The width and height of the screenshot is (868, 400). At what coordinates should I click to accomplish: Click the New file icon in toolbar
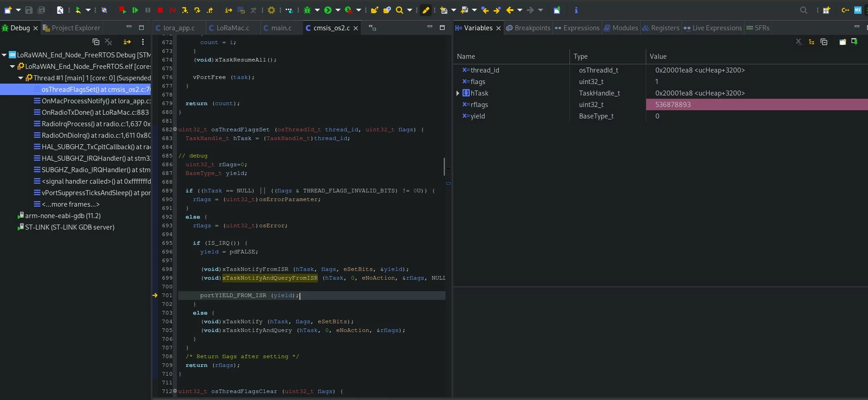click(x=8, y=10)
